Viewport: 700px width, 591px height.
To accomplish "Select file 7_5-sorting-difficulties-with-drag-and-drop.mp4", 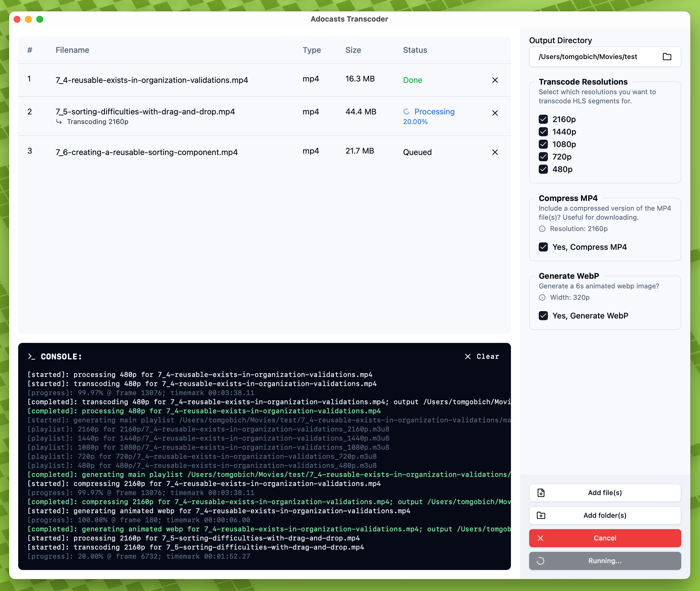I will [145, 112].
